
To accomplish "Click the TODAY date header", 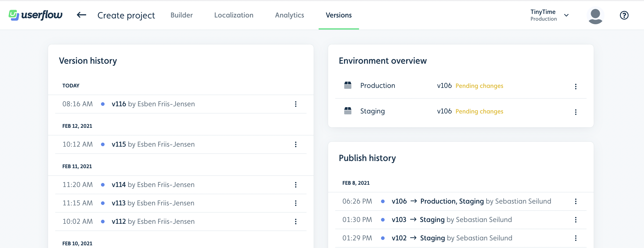I will tap(71, 86).
